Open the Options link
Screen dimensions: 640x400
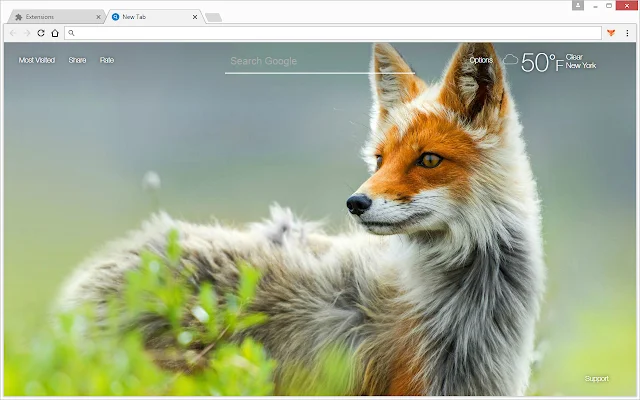[481, 60]
